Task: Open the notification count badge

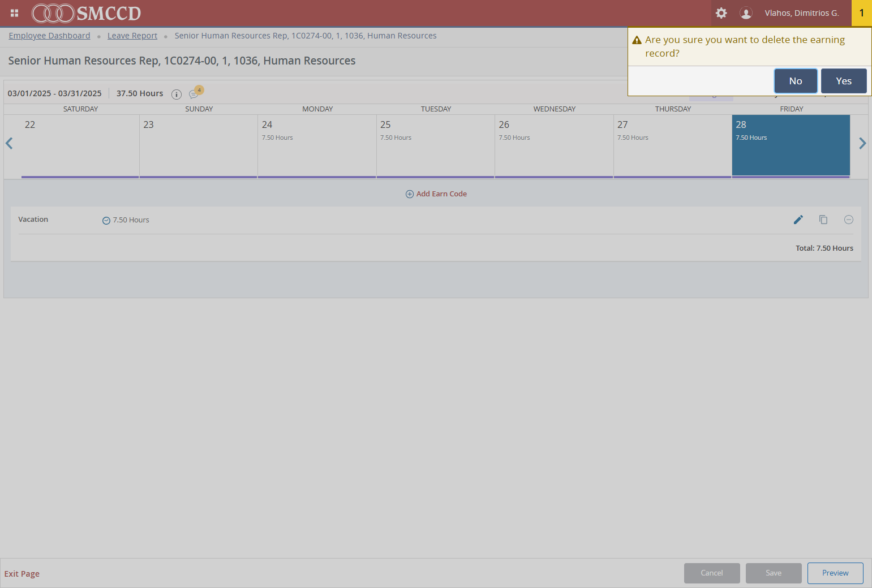Action: coord(861,13)
